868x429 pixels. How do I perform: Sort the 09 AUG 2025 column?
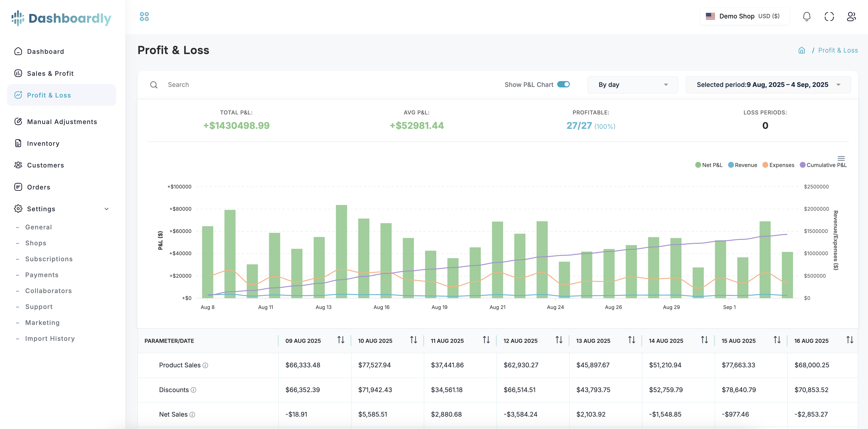pyautogui.click(x=341, y=340)
